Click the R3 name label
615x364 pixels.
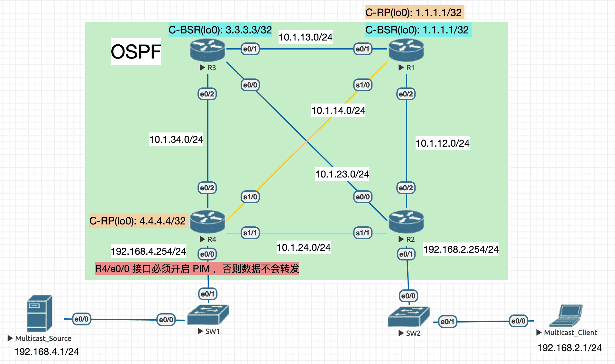pyautogui.click(x=212, y=68)
